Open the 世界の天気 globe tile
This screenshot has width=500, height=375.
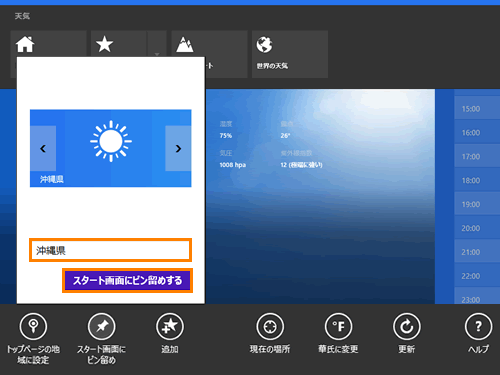290,54
